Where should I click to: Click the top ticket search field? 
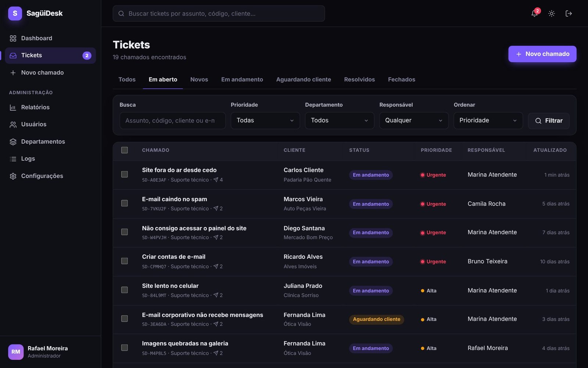point(219,14)
